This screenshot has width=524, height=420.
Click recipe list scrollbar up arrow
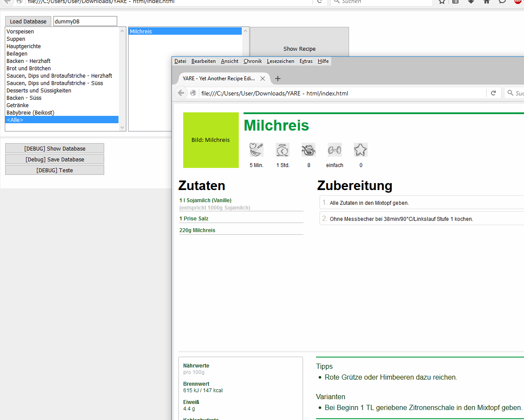246,31
